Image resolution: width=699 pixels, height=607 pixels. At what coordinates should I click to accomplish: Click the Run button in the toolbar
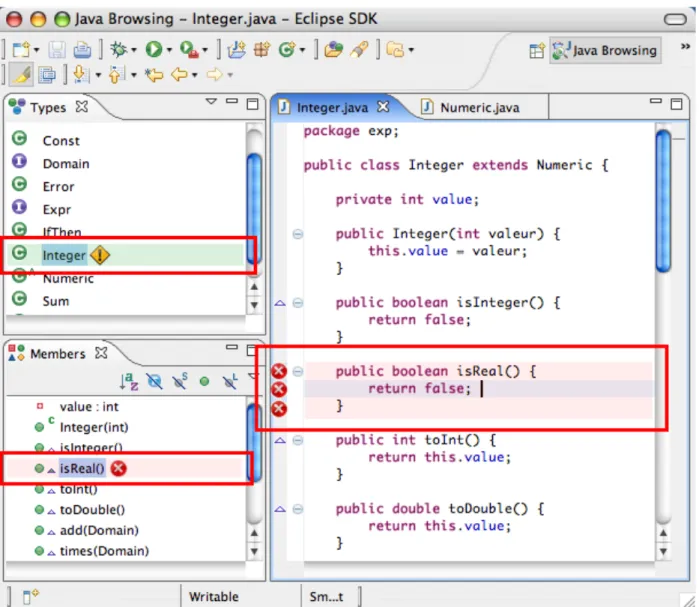click(x=154, y=49)
